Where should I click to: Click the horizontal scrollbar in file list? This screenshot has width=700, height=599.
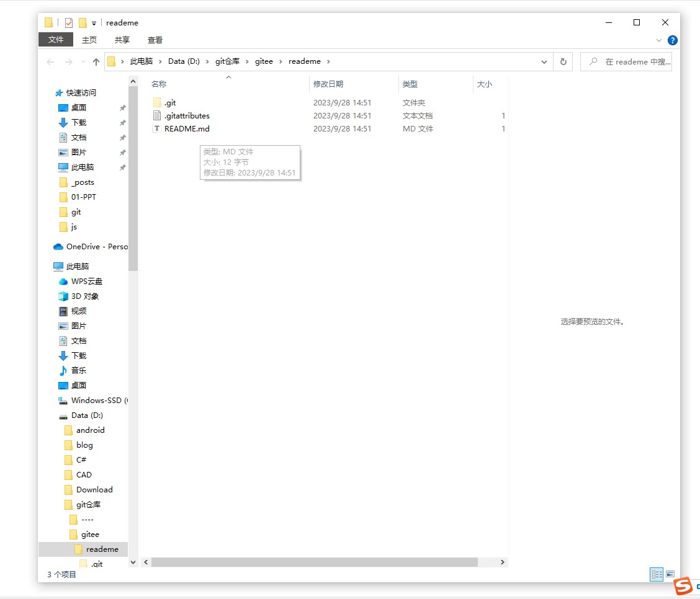[314, 562]
